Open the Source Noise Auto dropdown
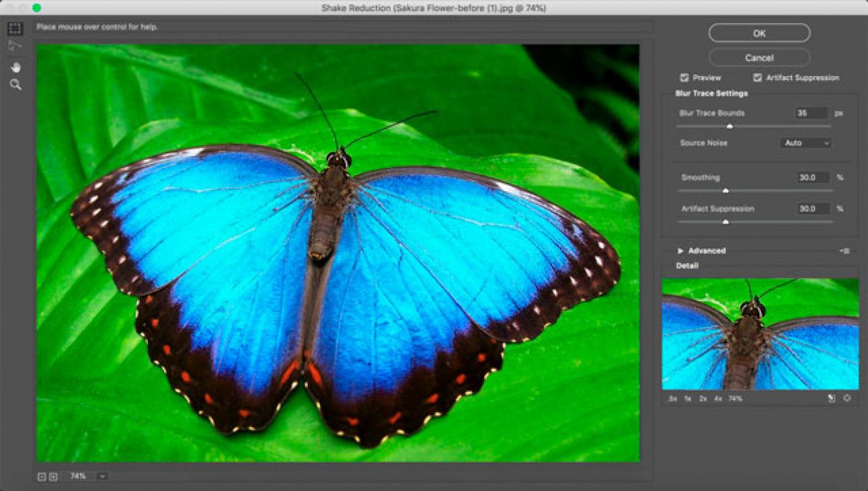Screen dimensions: 868x491 (x=806, y=143)
